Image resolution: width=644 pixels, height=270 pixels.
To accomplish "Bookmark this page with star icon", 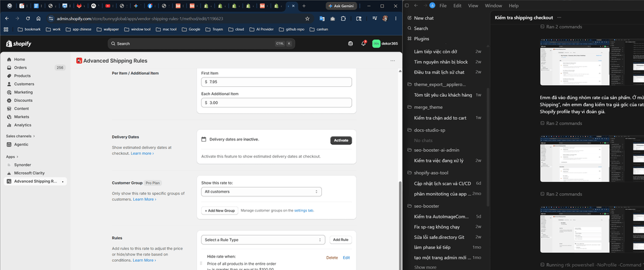I will click(307, 18).
